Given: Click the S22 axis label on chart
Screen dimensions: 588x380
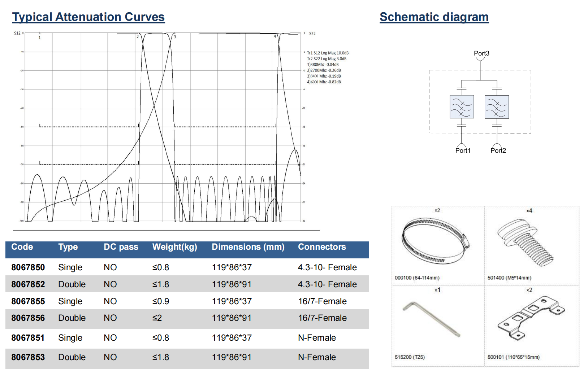Looking at the screenshot, I should coord(312,34).
